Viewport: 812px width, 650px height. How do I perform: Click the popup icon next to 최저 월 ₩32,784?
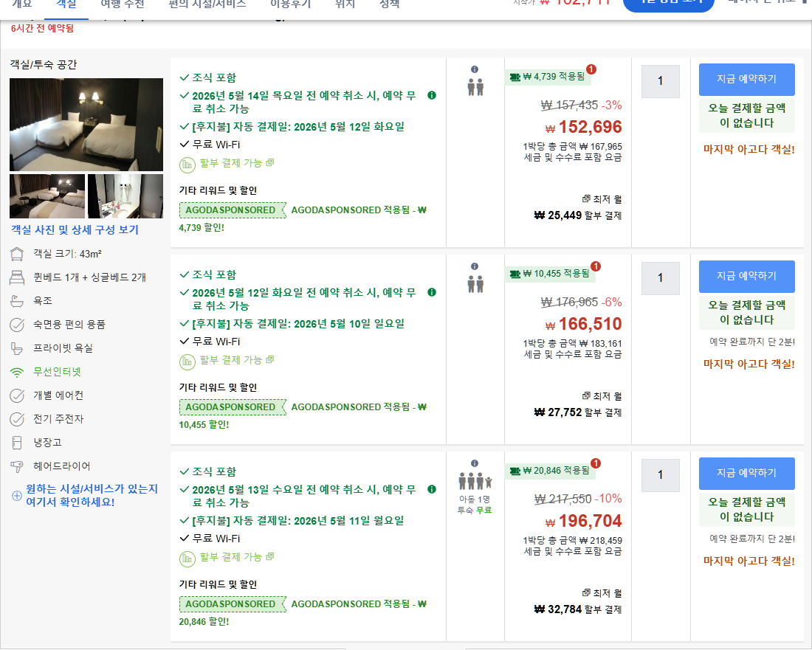(586, 592)
